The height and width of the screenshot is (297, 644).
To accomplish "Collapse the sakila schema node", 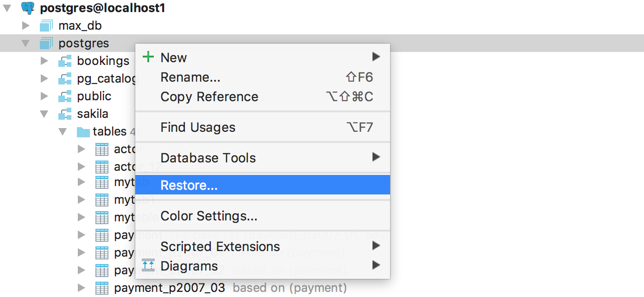I will (44, 114).
